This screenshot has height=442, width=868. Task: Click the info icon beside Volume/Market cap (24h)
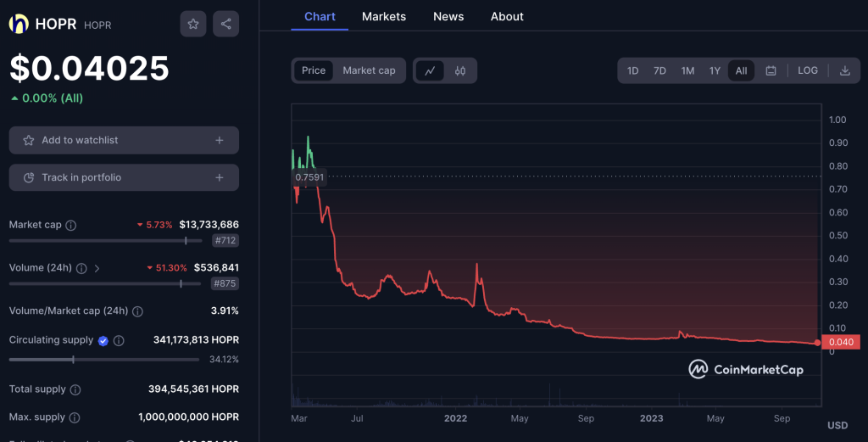click(138, 312)
